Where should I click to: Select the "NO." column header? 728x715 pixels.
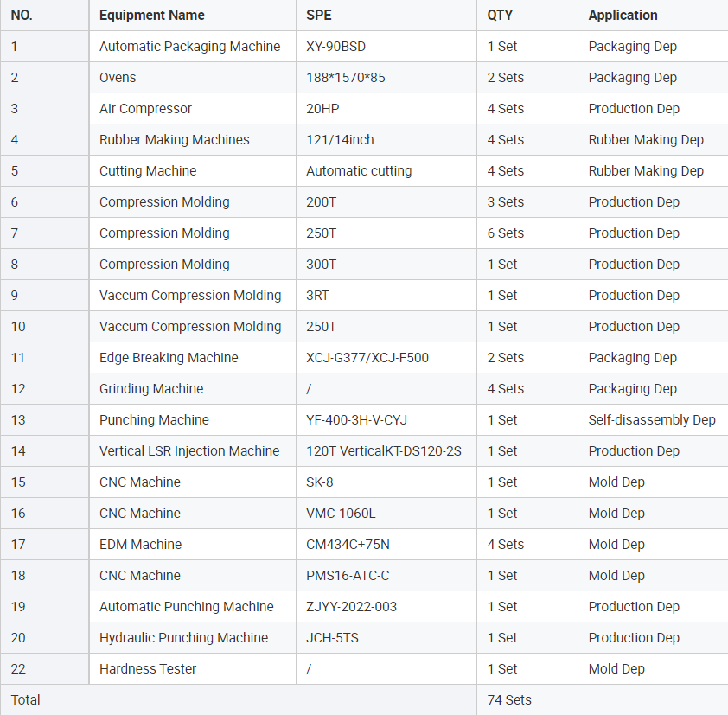[22, 15]
